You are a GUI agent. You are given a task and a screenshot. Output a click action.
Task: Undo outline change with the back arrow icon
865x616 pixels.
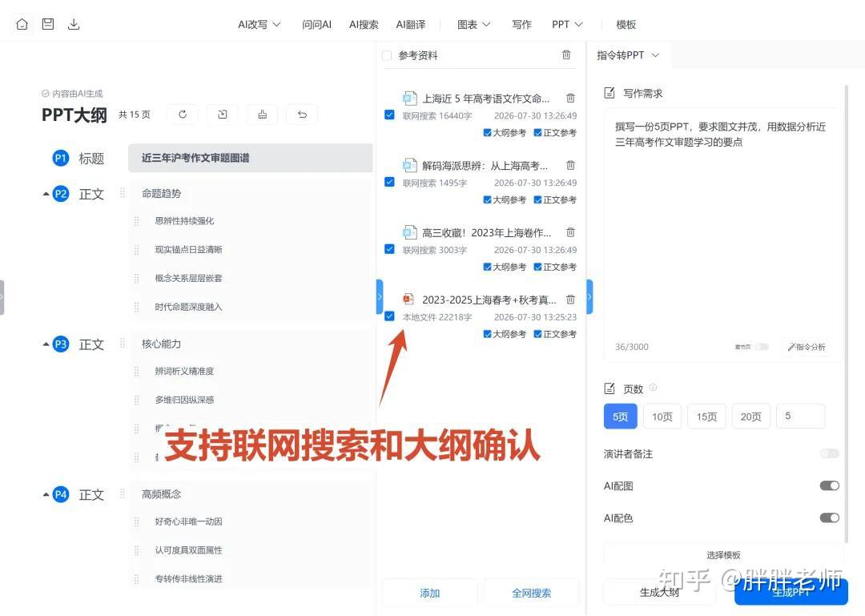pos(302,115)
